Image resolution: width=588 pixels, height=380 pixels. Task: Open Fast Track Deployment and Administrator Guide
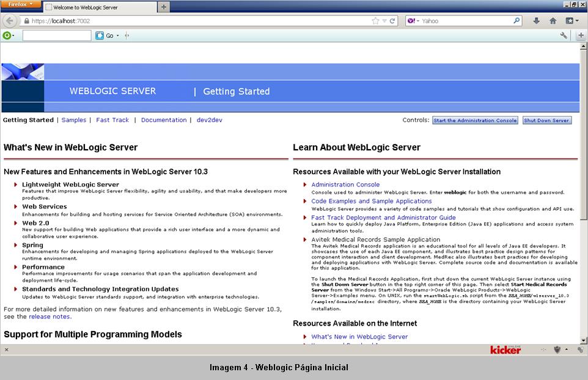click(383, 217)
